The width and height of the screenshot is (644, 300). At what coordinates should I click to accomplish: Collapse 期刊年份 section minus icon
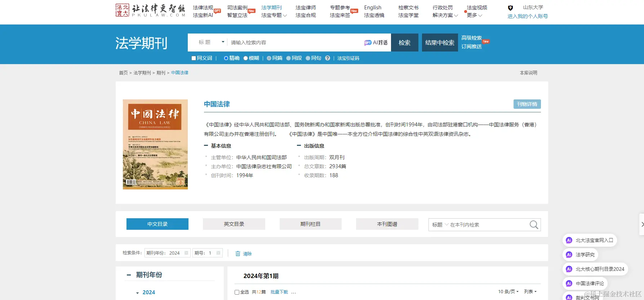coord(129,275)
